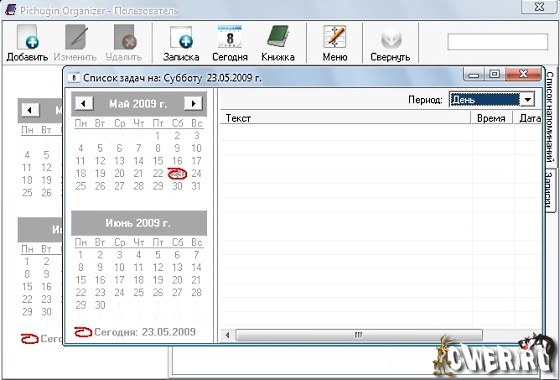Image resolution: width=560 pixels, height=380 pixels.
Task: Open the Период dropdown arrow
Action: pyautogui.click(x=528, y=100)
